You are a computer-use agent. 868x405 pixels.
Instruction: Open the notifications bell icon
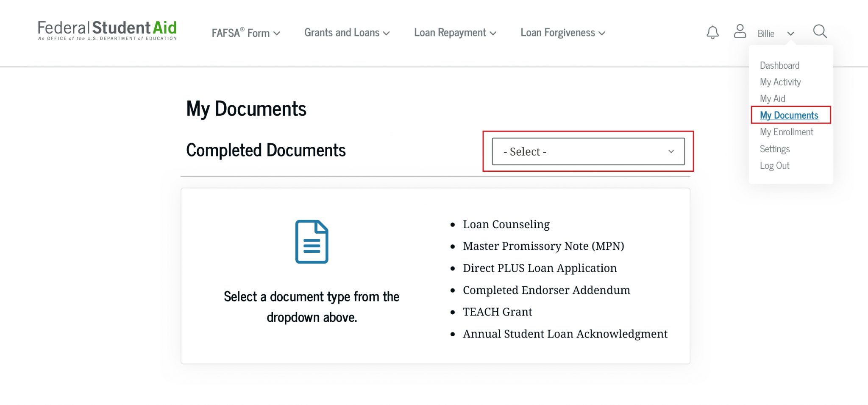coord(712,33)
